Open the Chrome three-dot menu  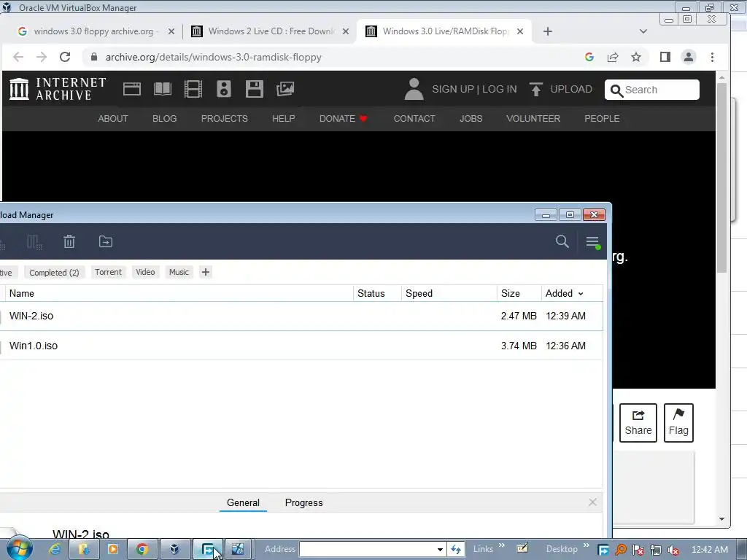(x=712, y=57)
